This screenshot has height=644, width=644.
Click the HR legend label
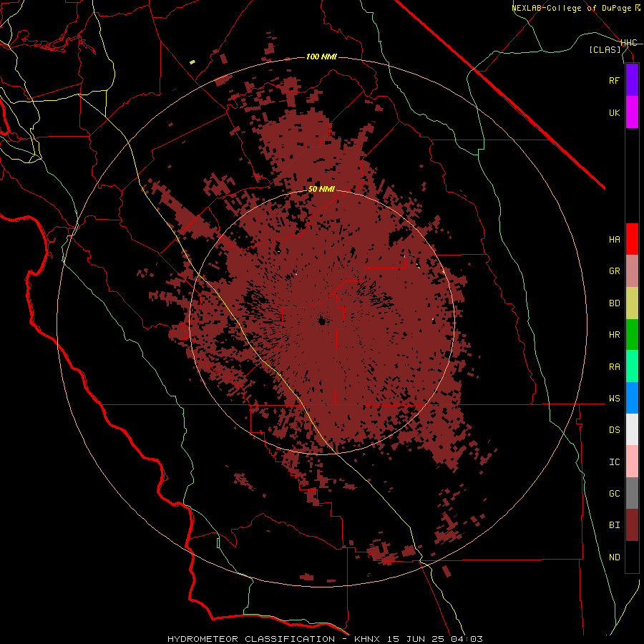[x=614, y=335]
